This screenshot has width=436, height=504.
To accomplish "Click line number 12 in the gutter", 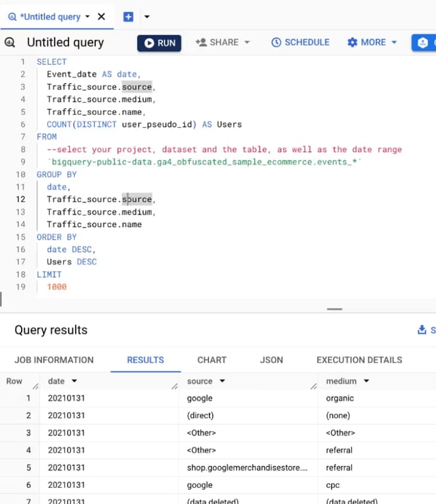I will click(20, 199).
